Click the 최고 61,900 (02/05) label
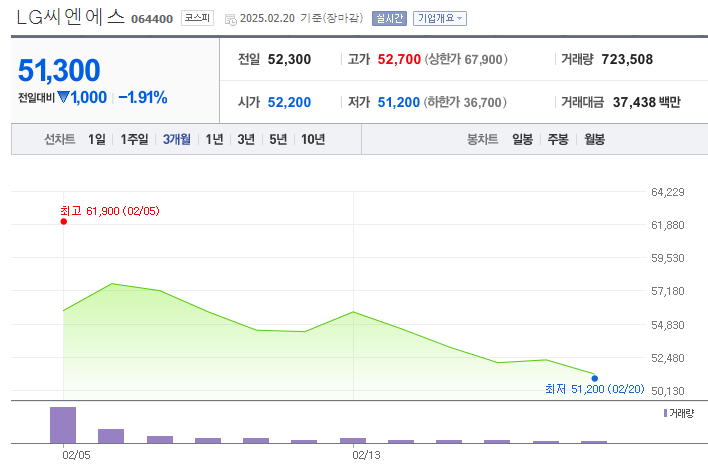 pyautogui.click(x=110, y=211)
